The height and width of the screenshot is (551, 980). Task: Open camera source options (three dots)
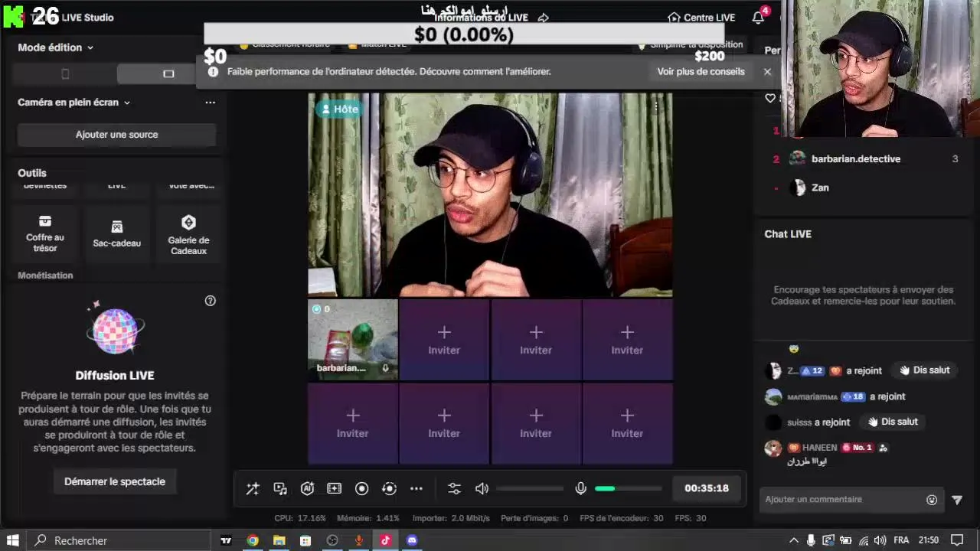click(x=210, y=103)
